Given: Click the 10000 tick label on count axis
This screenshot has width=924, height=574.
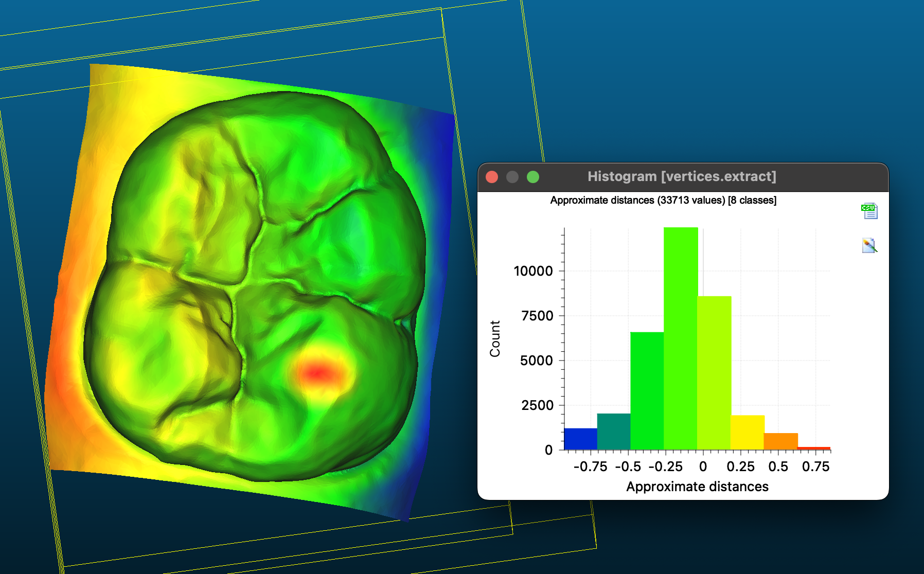Looking at the screenshot, I should pyautogui.click(x=533, y=271).
